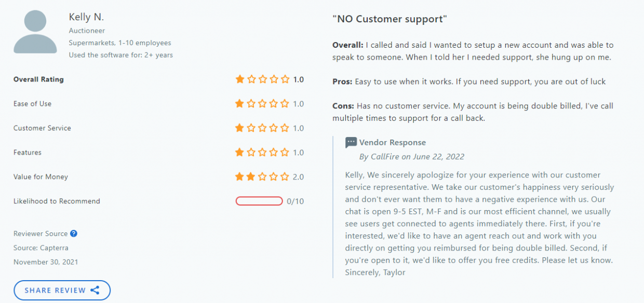
Task: Click the share icon on Share Review
Action: click(x=95, y=290)
